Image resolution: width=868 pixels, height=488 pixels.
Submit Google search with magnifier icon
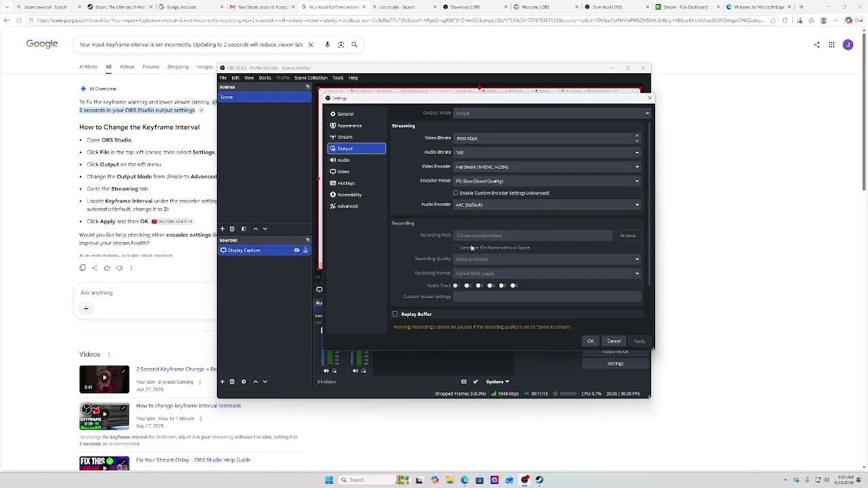(354, 45)
